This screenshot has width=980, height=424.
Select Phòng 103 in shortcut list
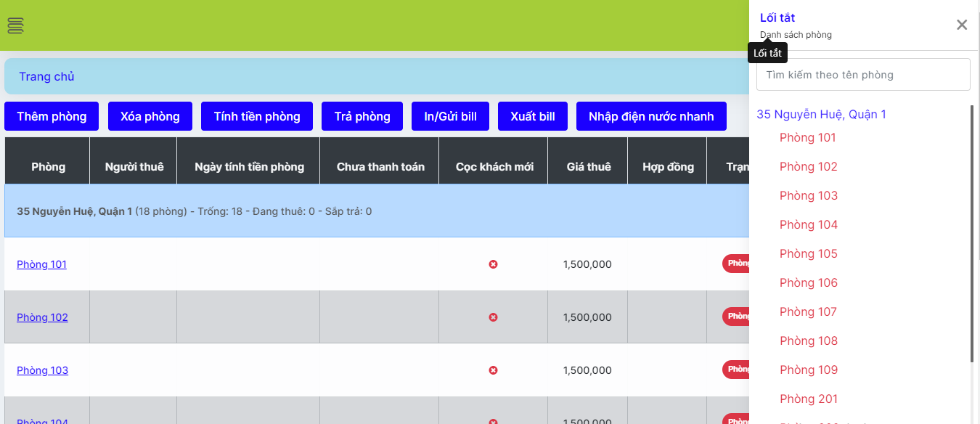coord(809,195)
